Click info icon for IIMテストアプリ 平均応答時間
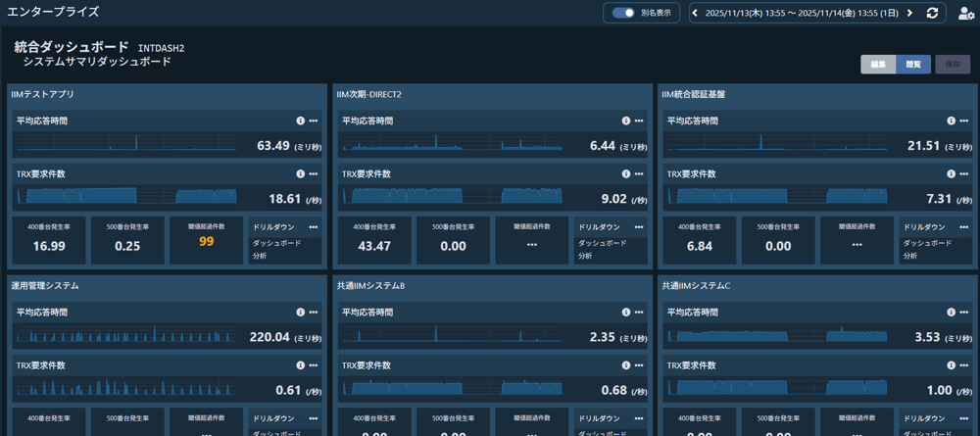Viewport: 980px width, 436px height. 301,121
